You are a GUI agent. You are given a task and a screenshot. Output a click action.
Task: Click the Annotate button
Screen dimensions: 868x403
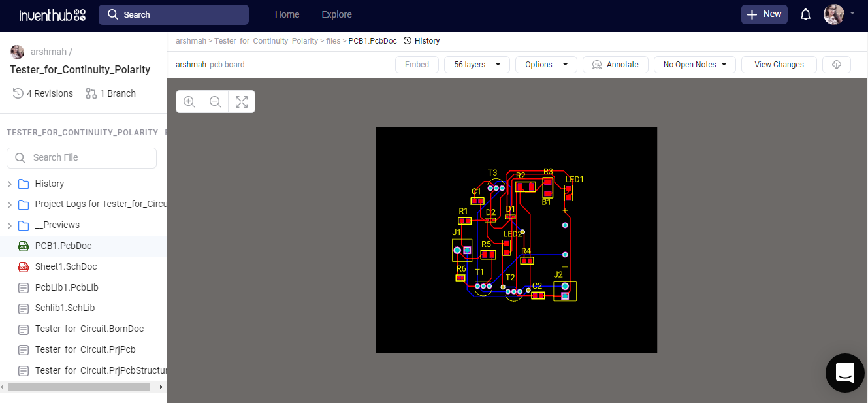[615, 65]
